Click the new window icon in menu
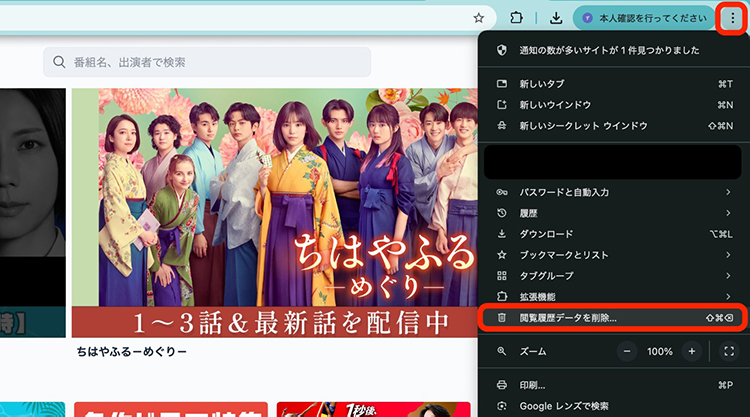750x417 pixels. (501, 105)
